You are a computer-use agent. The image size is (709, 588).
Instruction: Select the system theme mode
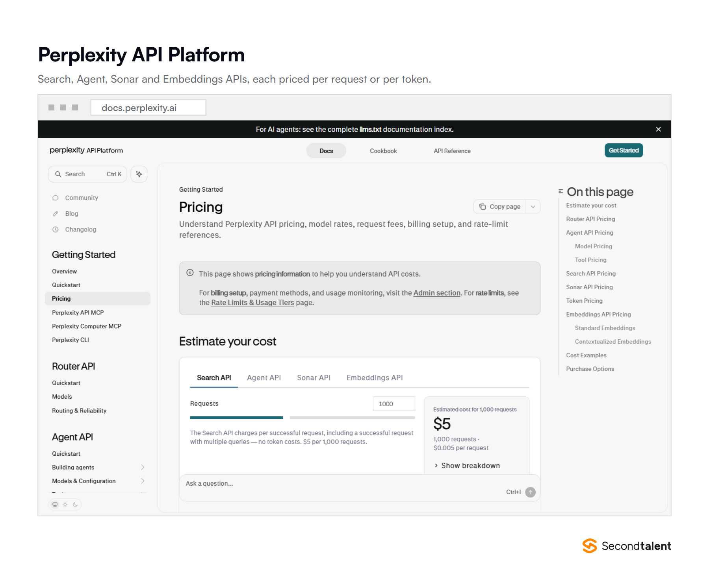[x=55, y=505]
